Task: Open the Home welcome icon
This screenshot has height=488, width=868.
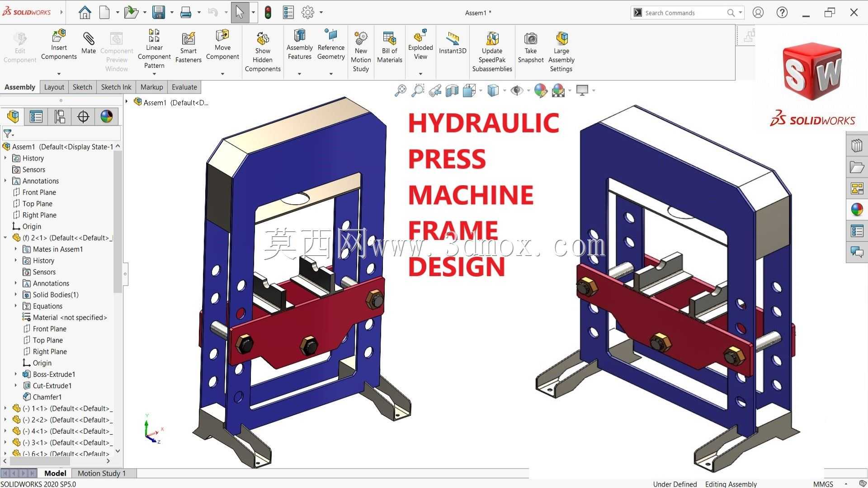Action: pyautogui.click(x=85, y=13)
